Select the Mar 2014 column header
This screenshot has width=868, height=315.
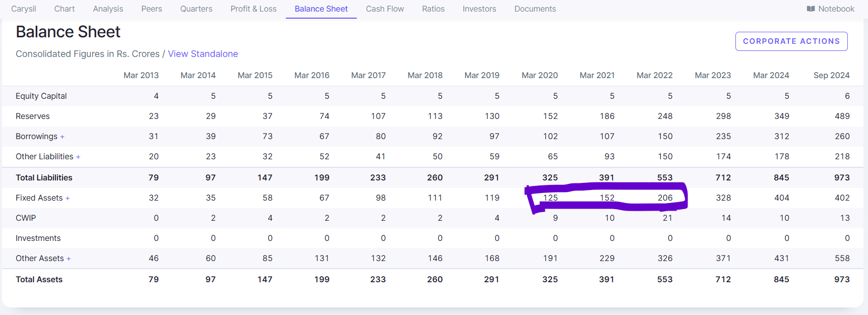(x=198, y=75)
